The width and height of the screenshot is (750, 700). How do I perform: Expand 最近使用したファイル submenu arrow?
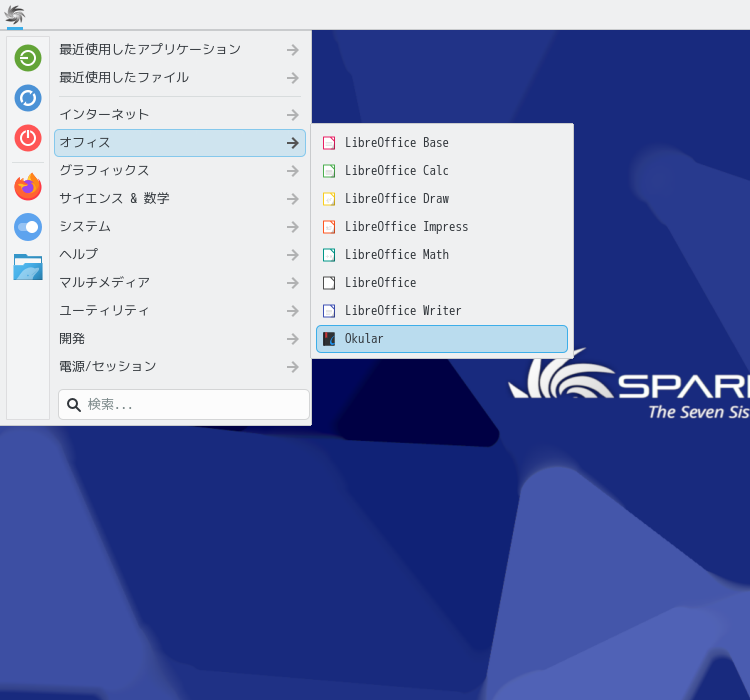tap(293, 78)
